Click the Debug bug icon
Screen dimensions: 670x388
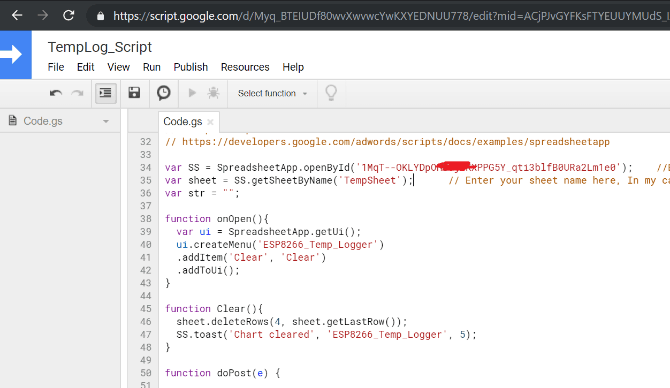214,93
